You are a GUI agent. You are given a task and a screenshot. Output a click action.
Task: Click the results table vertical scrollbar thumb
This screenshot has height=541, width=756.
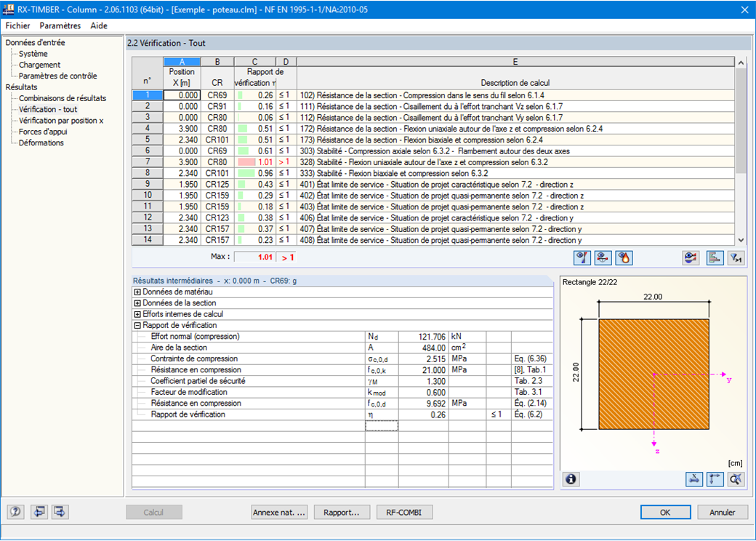[741, 119]
